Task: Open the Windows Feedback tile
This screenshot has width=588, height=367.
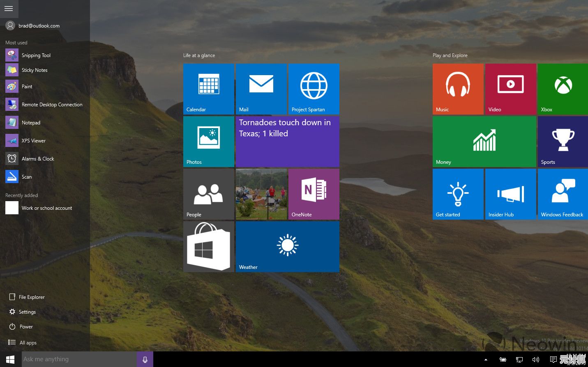Action: [x=563, y=194]
